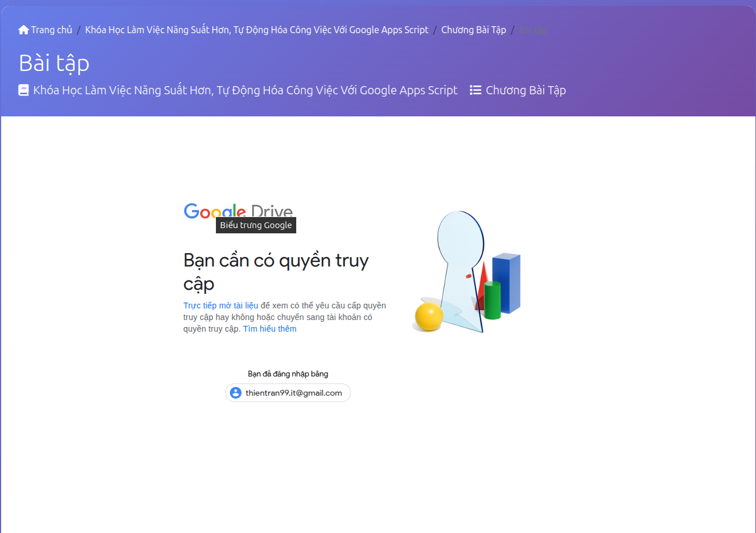Click the Bạn cần có quyền truy cập heading

point(276,272)
